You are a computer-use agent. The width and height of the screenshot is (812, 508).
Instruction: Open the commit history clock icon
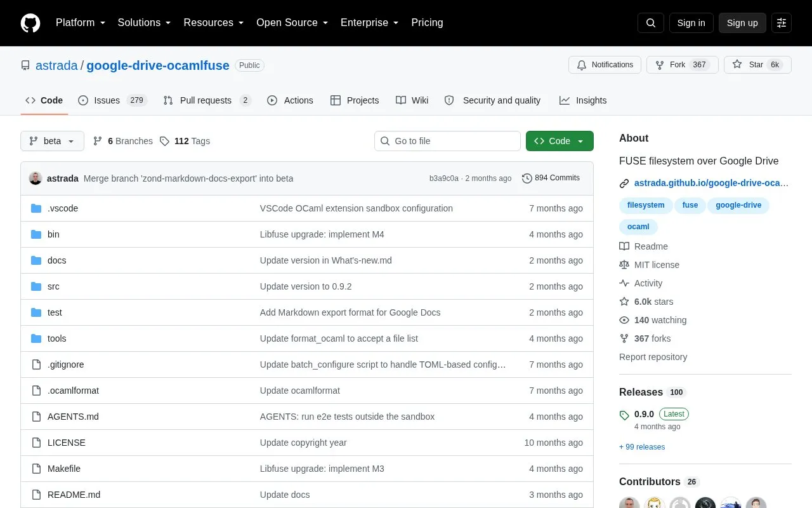[527, 178]
